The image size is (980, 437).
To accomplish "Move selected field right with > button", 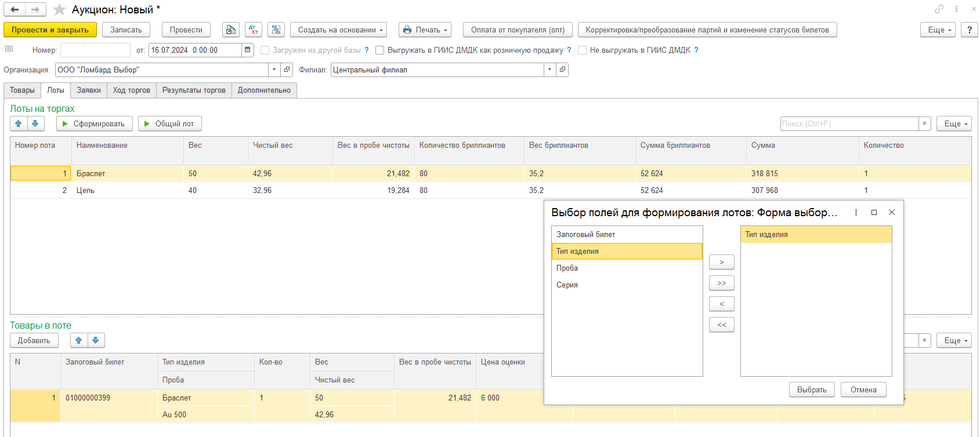I will pos(722,262).
